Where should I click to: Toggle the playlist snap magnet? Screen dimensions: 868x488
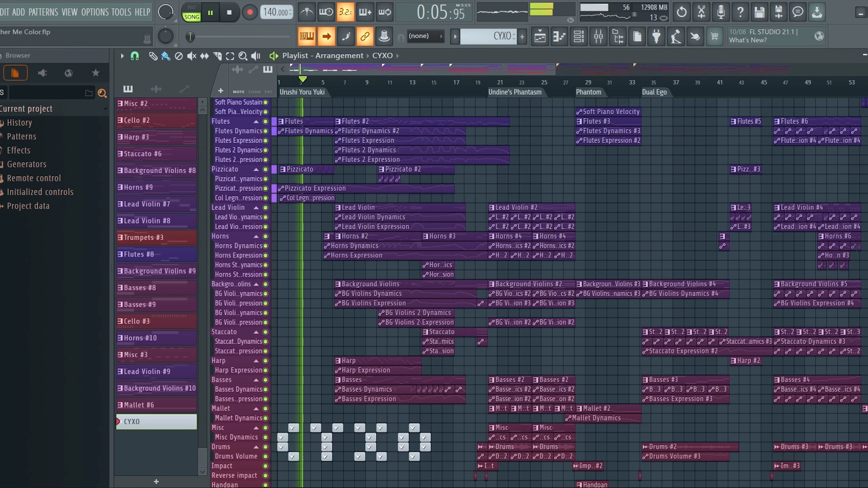coord(135,56)
